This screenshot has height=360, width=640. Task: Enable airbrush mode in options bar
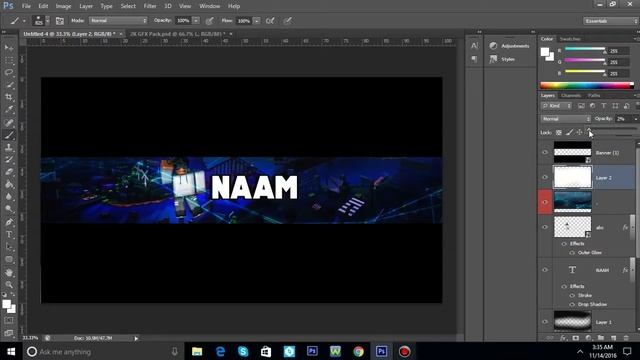pos(270,21)
